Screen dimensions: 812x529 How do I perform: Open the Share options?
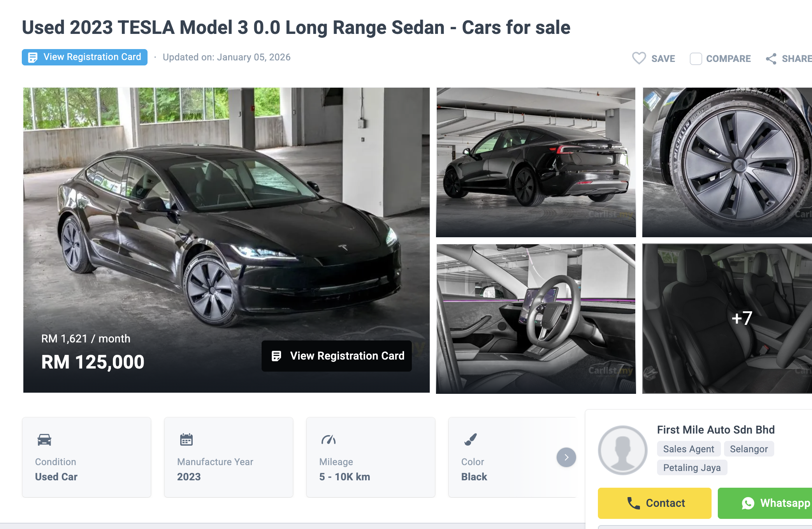click(772, 58)
